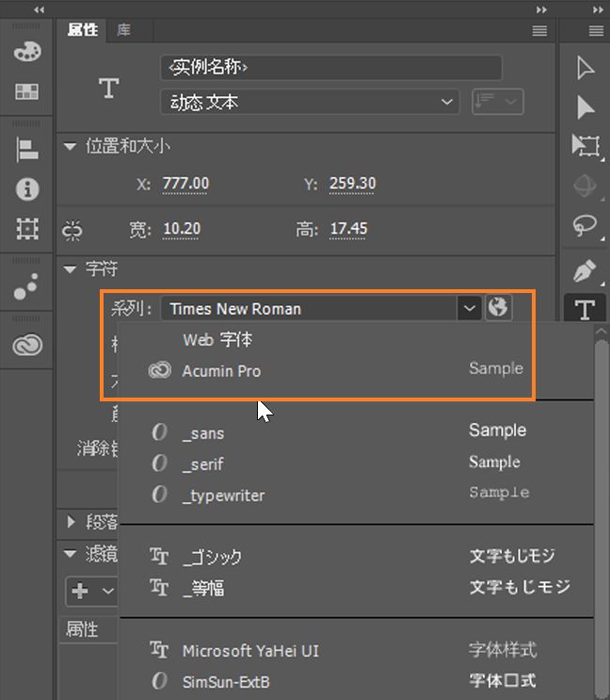Expand the 段落 section
Image resolution: width=610 pixels, height=700 pixels.
pos(71,521)
